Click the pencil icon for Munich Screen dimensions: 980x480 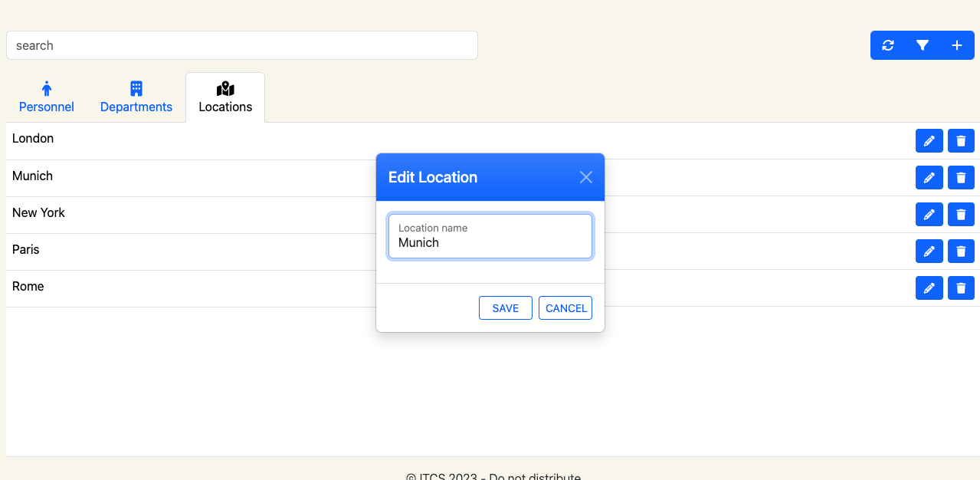pos(929,178)
